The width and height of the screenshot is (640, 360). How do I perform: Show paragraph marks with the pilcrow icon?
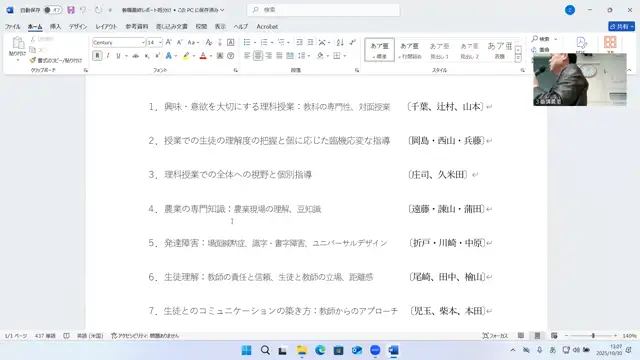[x=353, y=42]
